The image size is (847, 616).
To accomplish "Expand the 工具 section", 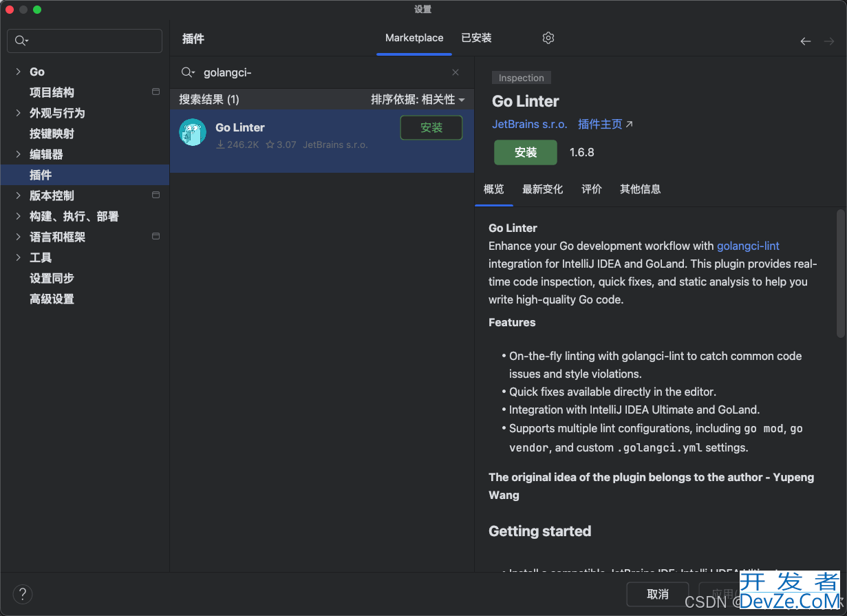I will 19,257.
